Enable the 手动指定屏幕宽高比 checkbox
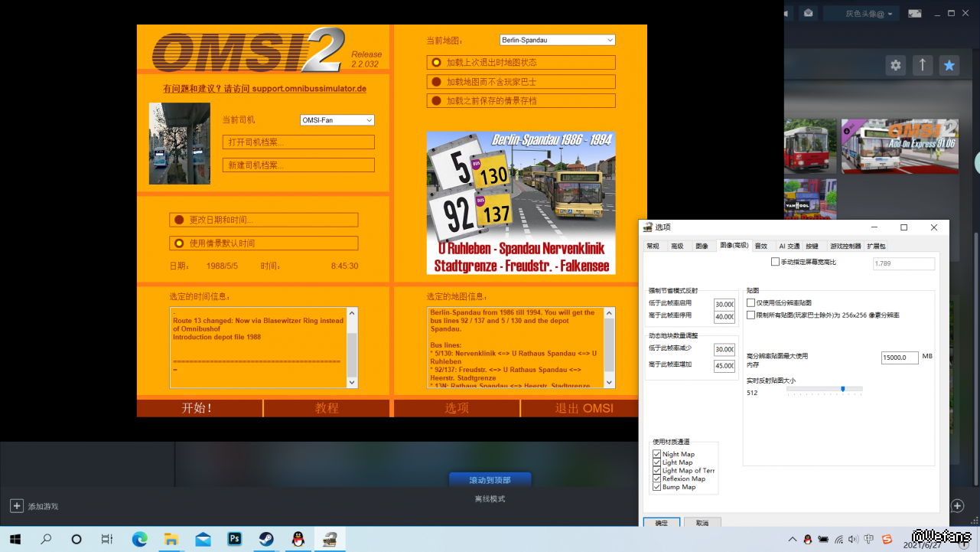This screenshot has height=552, width=980. (775, 262)
